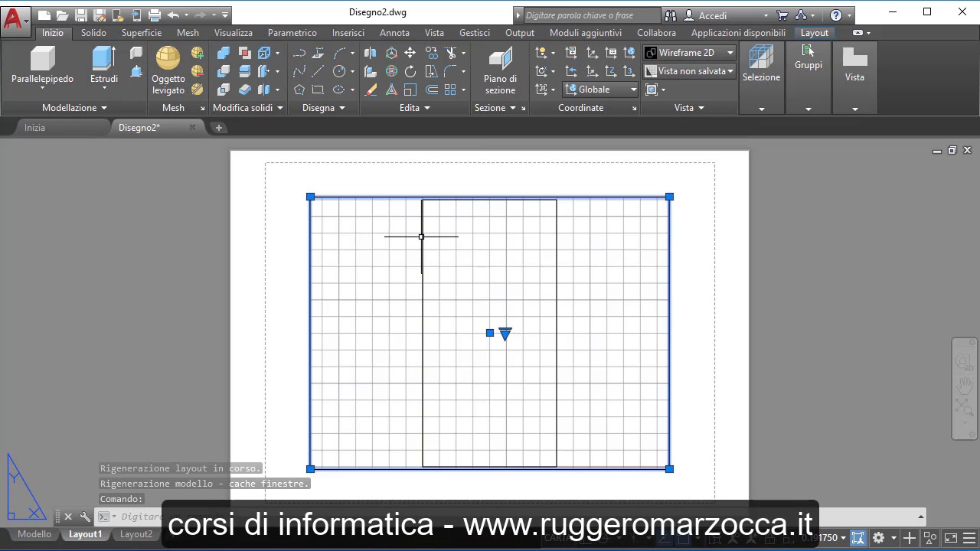Toggle clean screen icon in status bar
This screenshot has height=551, width=980.
[951, 538]
